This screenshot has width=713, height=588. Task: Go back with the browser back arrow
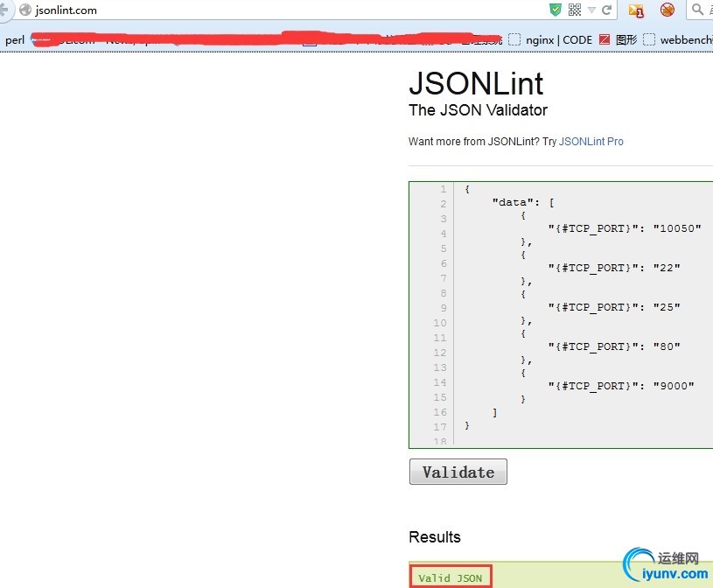[3, 10]
